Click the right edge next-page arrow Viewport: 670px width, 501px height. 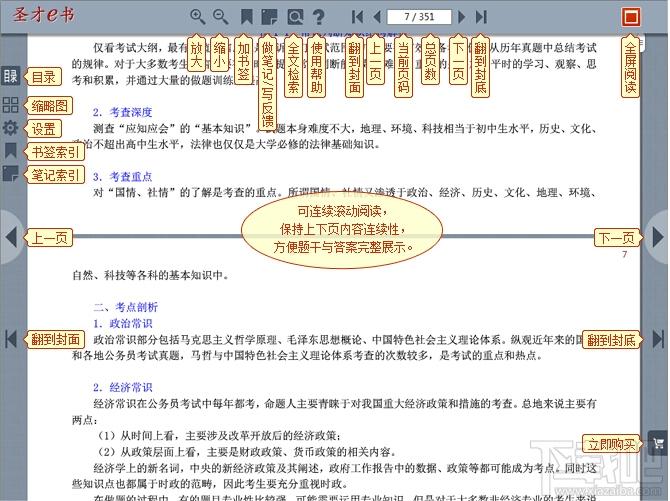658,238
